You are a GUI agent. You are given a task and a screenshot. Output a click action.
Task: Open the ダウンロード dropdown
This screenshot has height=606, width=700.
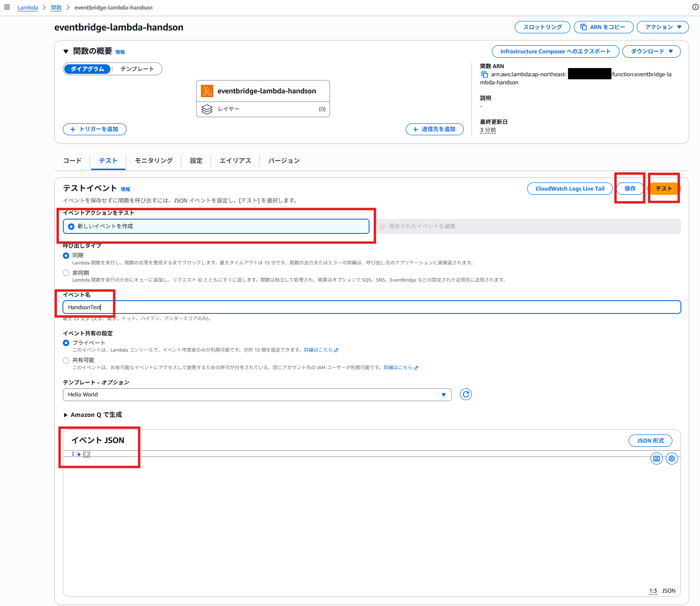[651, 51]
